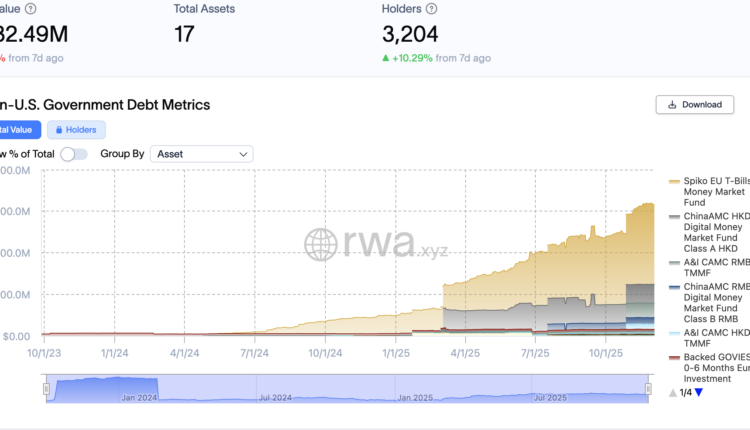Click the lock icon on Holders tab
The height and width of the screenshot is (430, 750).
pos(59,130)
